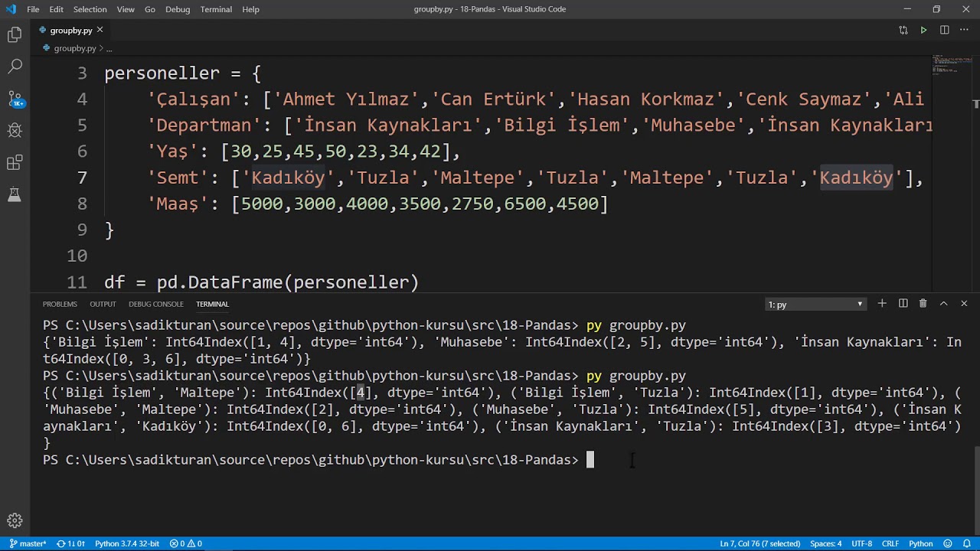
Task: Close the groupby.py editor tab
Action: 100,30
